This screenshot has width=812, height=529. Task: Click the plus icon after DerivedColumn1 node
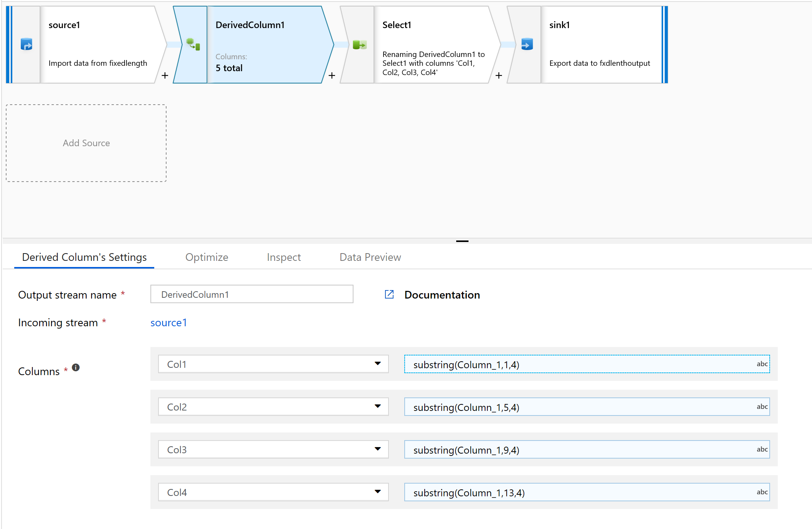[x=332, y=75]
